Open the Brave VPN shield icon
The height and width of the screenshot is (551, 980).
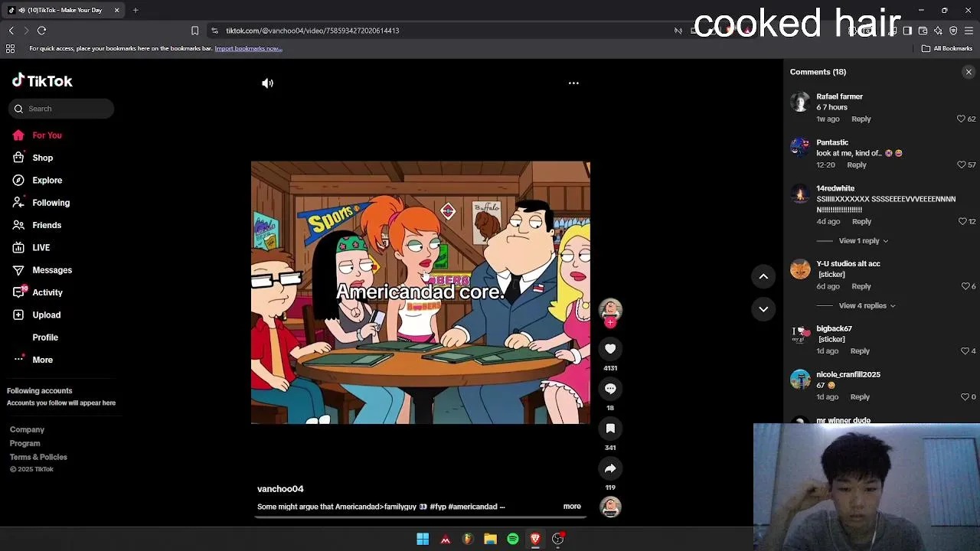point(953,31)
